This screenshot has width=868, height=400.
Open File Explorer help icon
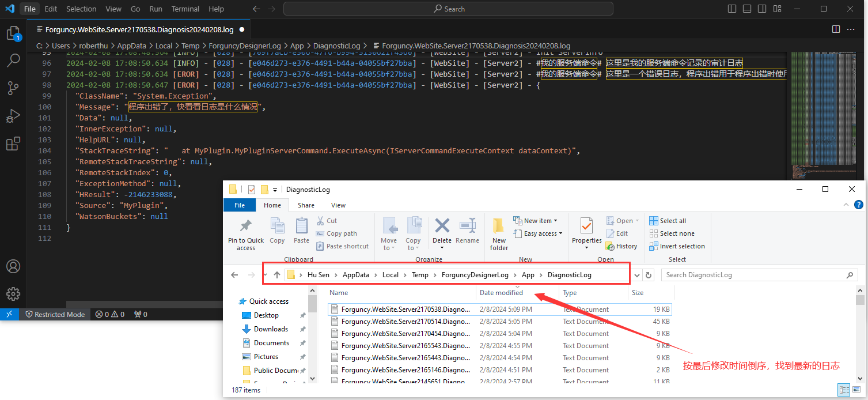point(859,205)
